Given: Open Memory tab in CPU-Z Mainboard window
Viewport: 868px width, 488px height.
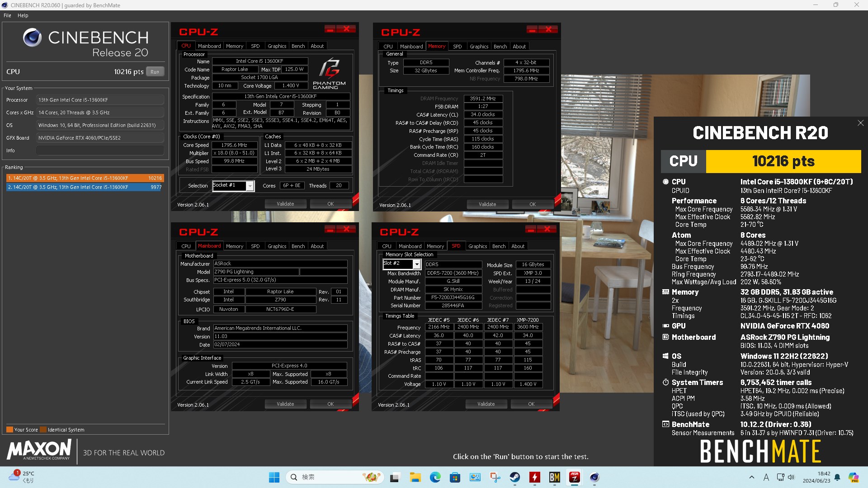Looking at the screenshot, I should click(x=235, y=246).
